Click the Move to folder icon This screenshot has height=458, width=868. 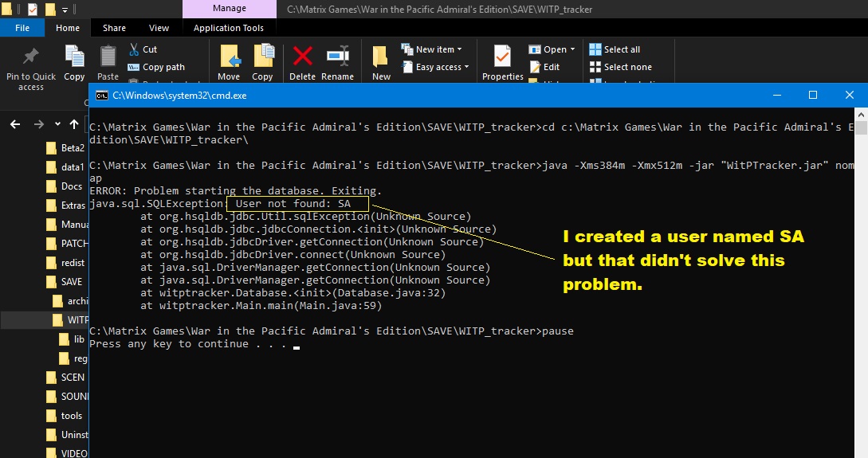[230, 57]
